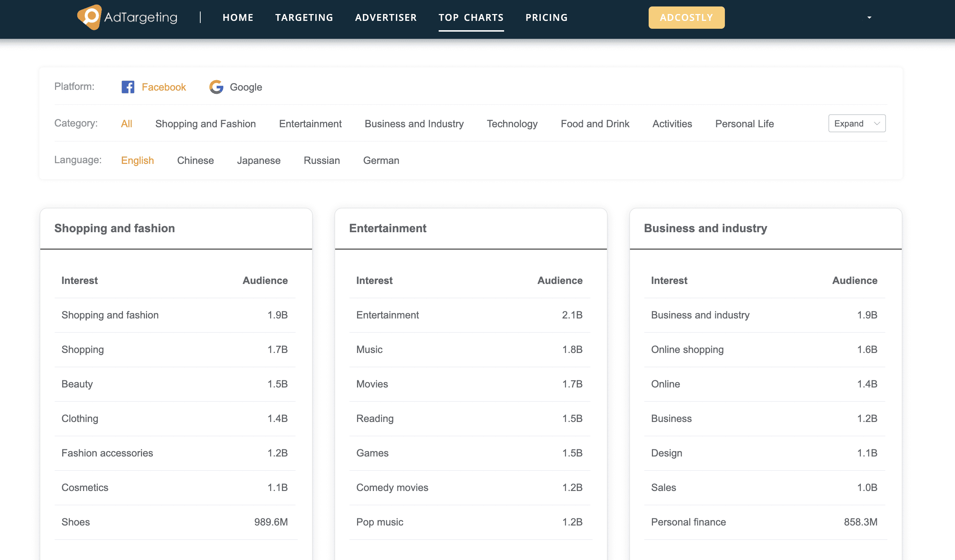
Task: Click the Comedy movies interest row
Action: [470, 487]
